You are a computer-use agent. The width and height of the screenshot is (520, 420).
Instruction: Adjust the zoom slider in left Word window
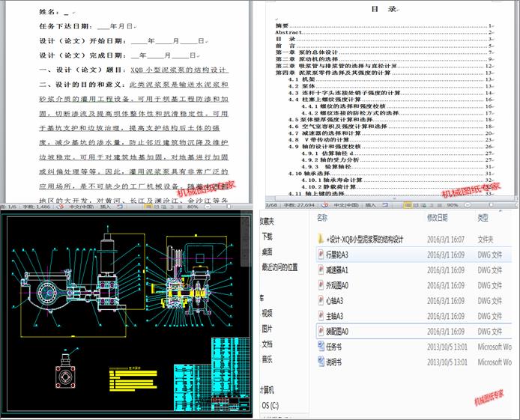tap(229, 207)
